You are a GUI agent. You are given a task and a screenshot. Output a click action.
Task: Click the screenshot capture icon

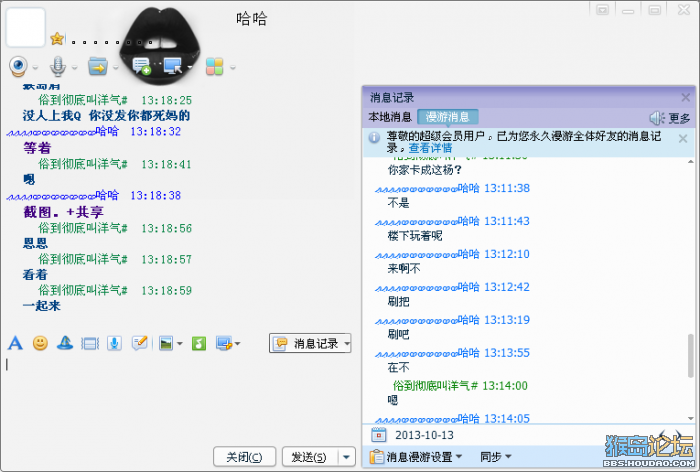tap(224, 343)
